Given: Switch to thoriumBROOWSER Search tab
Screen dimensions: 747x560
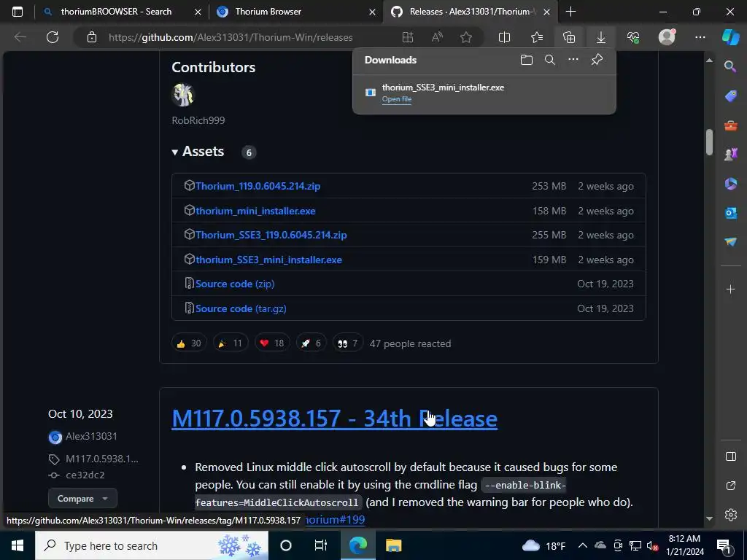Looking at the screenshot, I should (116, 12).
